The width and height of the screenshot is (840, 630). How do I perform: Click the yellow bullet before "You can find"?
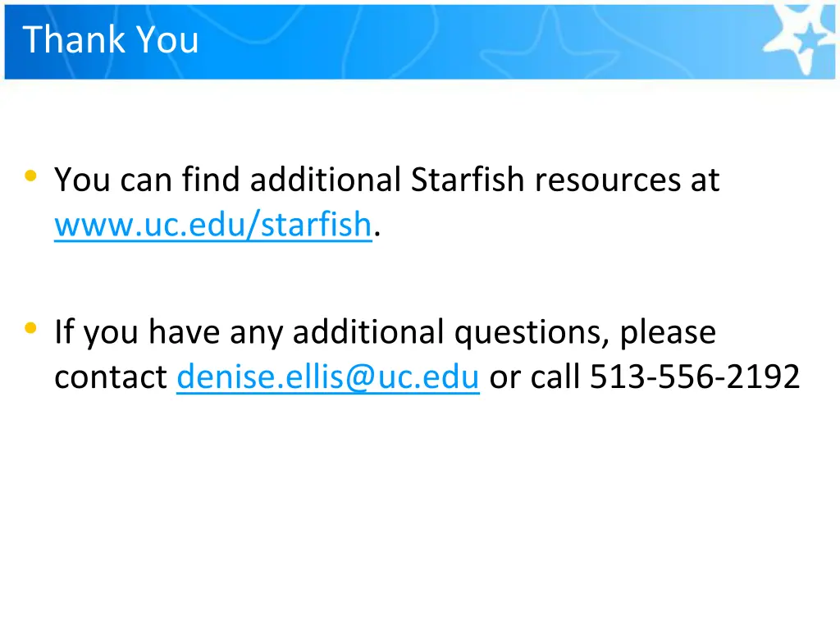click(30, 176)
